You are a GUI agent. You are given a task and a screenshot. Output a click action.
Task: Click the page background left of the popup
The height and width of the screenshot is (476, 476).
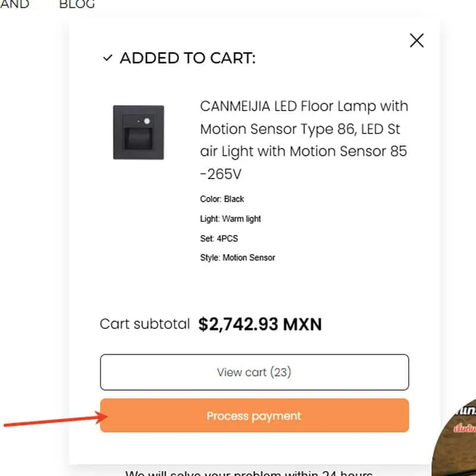(33, 238)
